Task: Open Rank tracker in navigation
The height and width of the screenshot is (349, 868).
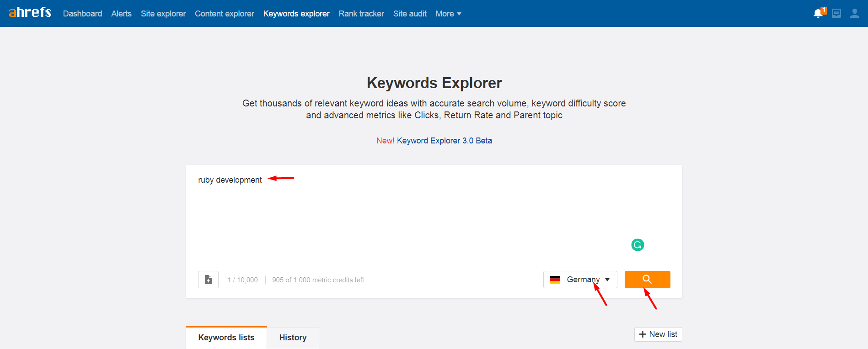Action: click(x=361, y=14)
